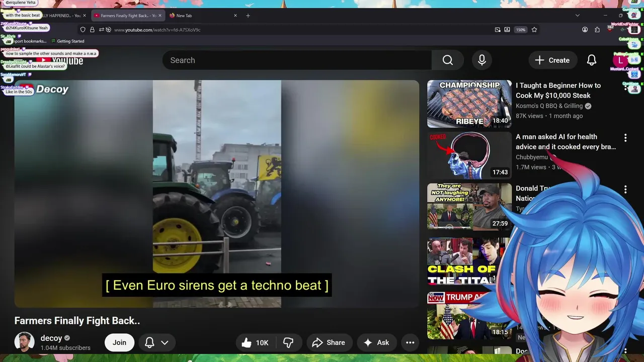The image size is (644, 362).
Task: Dislike the video with thumbs down
Action: tap(288, 343)
